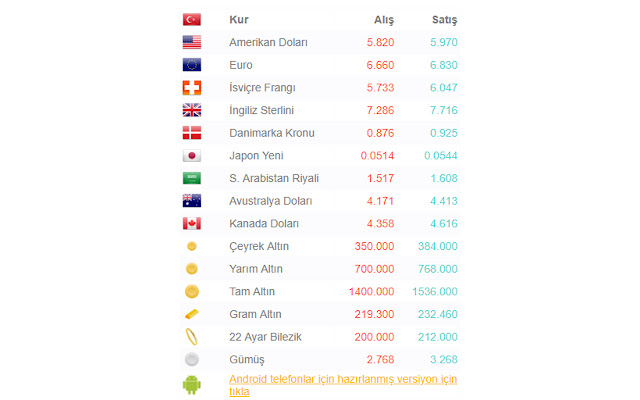Select the 22 Ayar Bilezik bracelet icon
Viewport: 640px width, 400px height.
point(192,336)
